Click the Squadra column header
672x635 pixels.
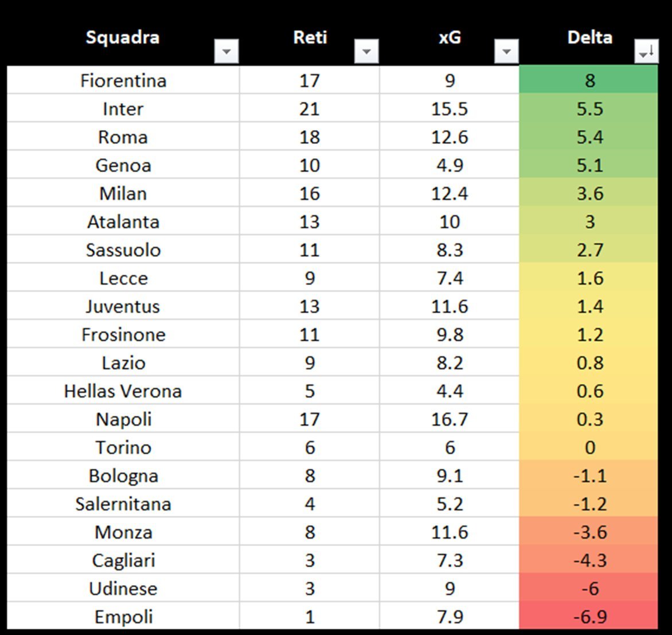pos(123,37)
